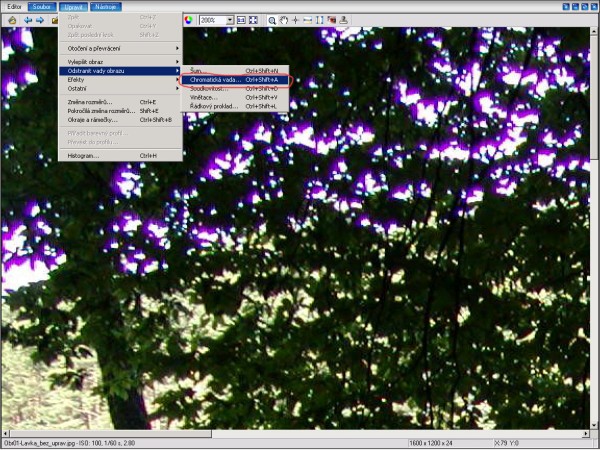Click the 1:1 actual size zoom icon
The height and width of the screenshot is (450, 600).
pyautogui.click(x=241, y=20)
